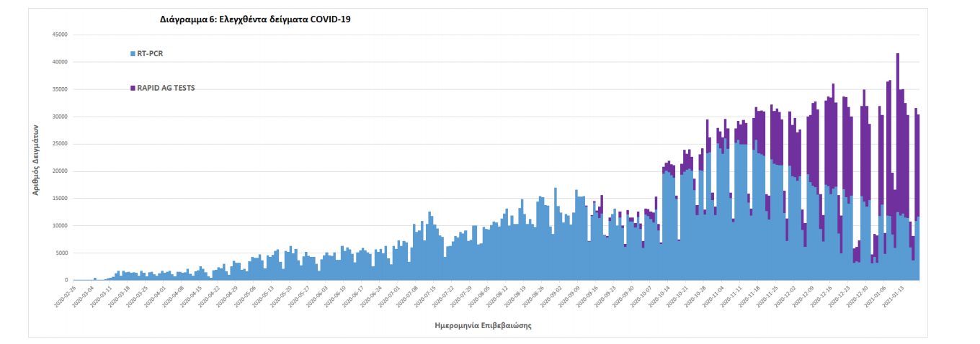
Task: Click the 2020-02-26 date label
Action: 66,297
